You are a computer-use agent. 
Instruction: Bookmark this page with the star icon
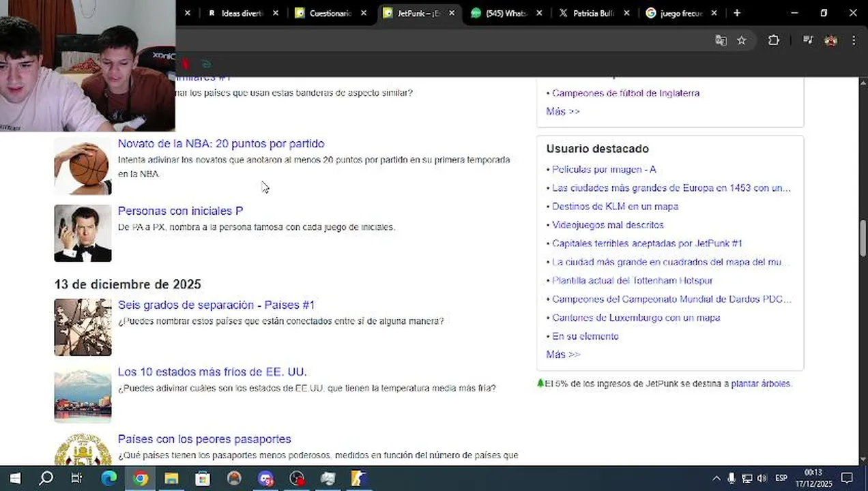coord(742,40)
